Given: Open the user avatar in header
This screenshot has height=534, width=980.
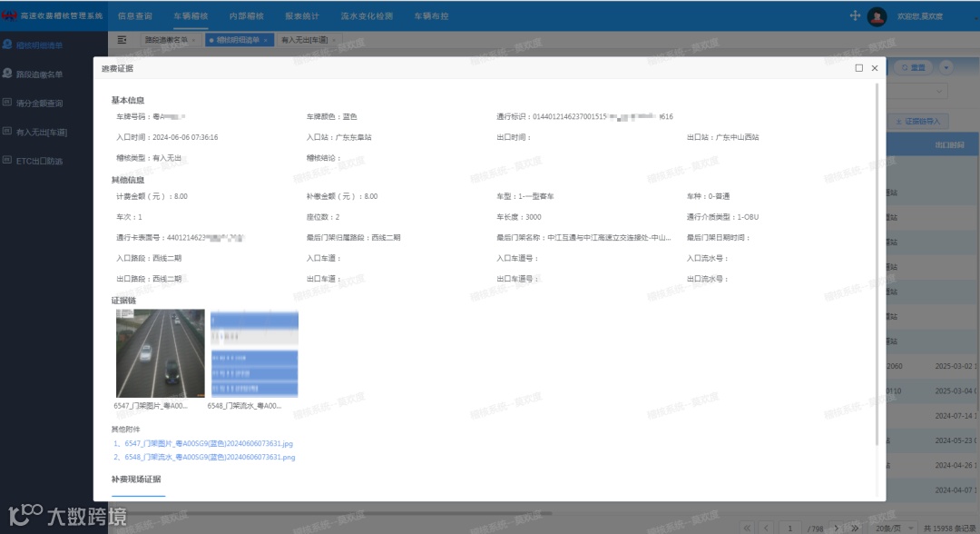Looking at the screenshot, I should 877,16.
